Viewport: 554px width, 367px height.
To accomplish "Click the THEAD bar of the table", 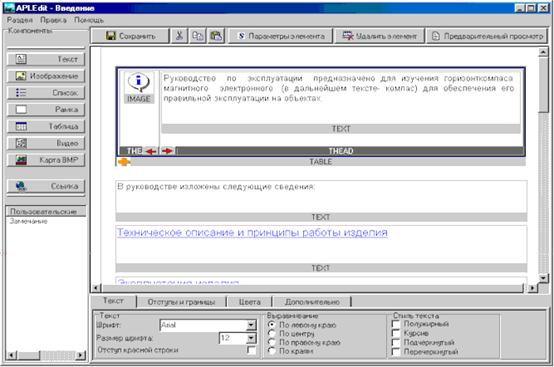I will [x=341, y=151].
